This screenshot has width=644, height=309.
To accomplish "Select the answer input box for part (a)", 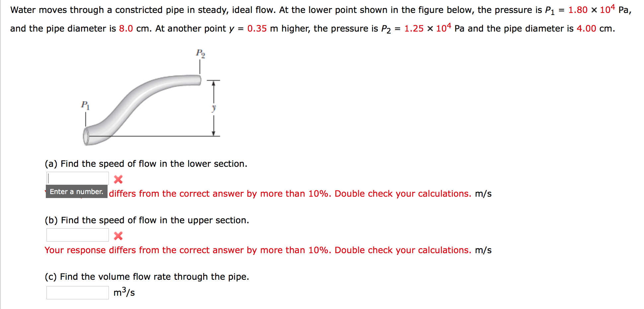I will click(77, 178).
